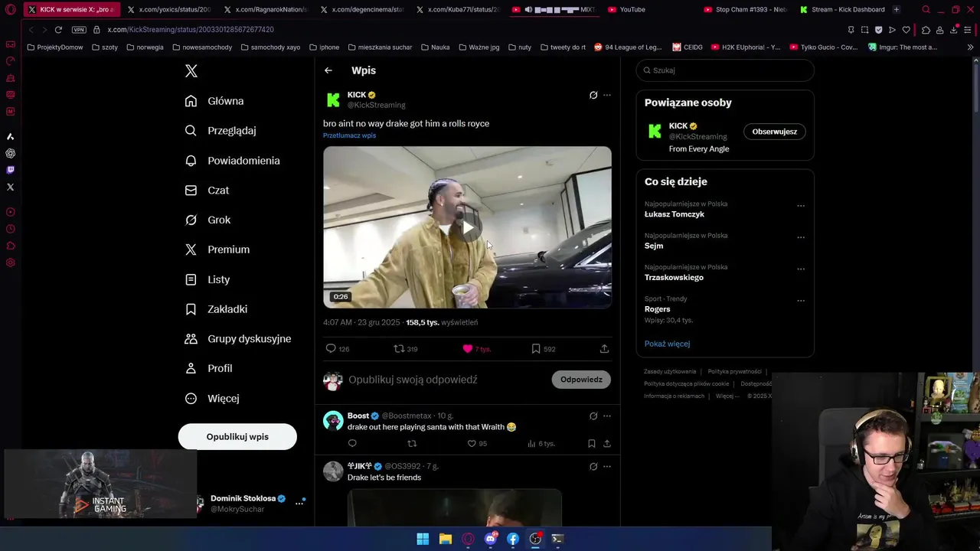Click Odpowiedz reply button
Image resolution: width=980 pixels, height=551 pixels.
(x=581, y=380)
